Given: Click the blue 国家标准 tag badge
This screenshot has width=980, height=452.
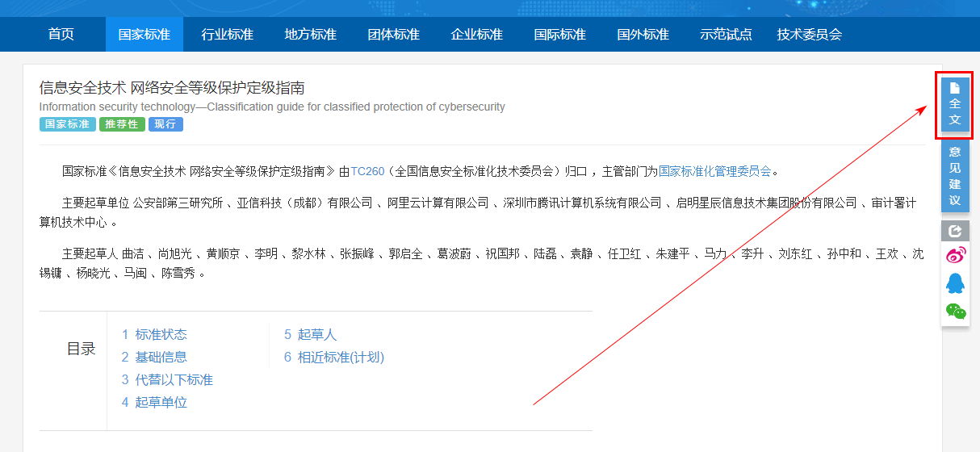Looking at the screenshot, I should click(67, 124).
